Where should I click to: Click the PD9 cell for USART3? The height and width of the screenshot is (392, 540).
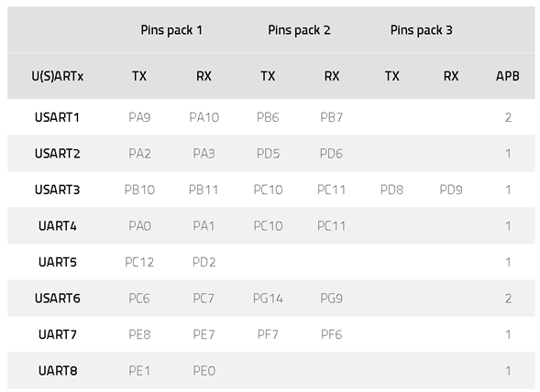pos(451,190)
